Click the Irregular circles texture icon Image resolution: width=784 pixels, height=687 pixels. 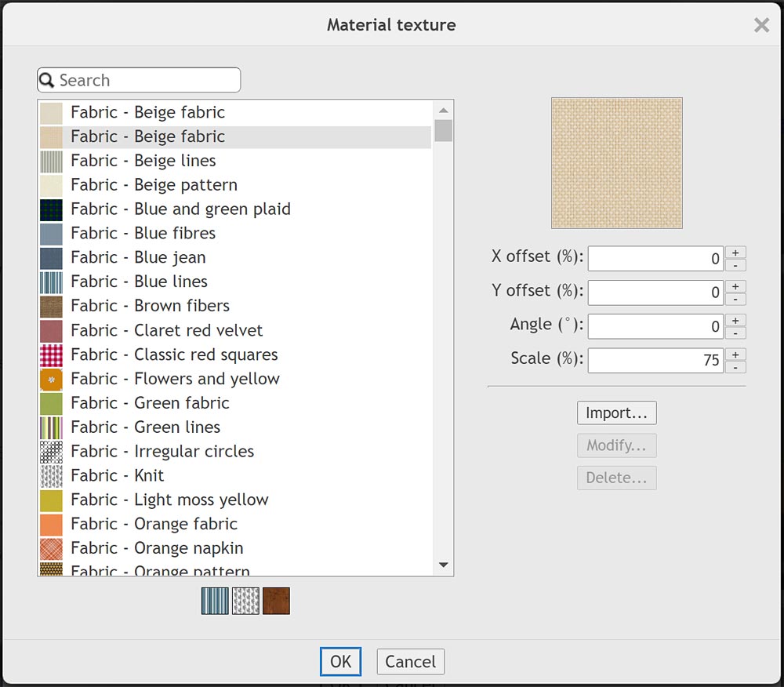[x=51, y=452]
